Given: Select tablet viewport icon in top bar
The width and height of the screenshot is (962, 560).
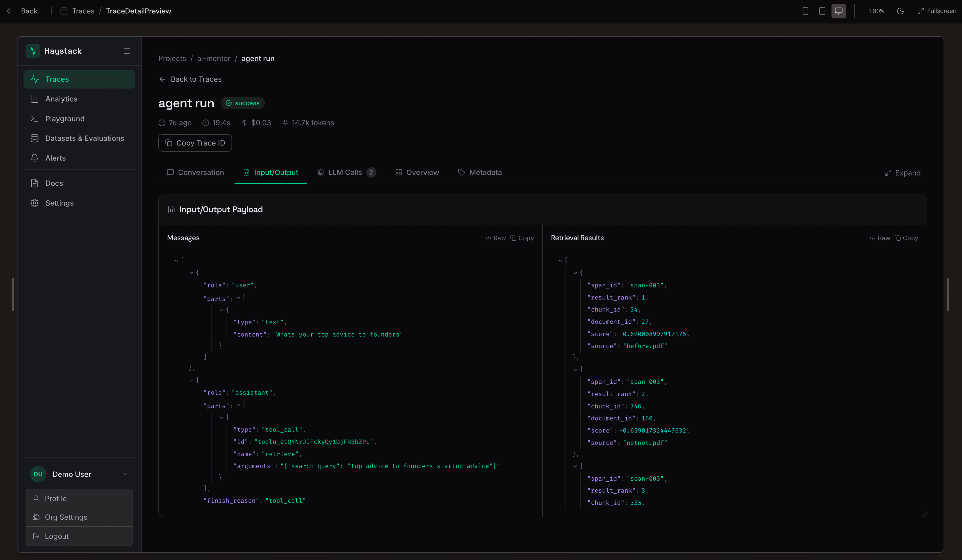Looking at the screenshot, I should tap(822, 11).
